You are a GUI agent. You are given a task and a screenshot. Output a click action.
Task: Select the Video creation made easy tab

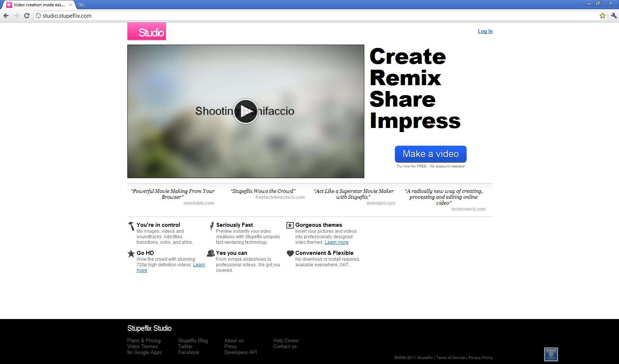coord(39,5)
